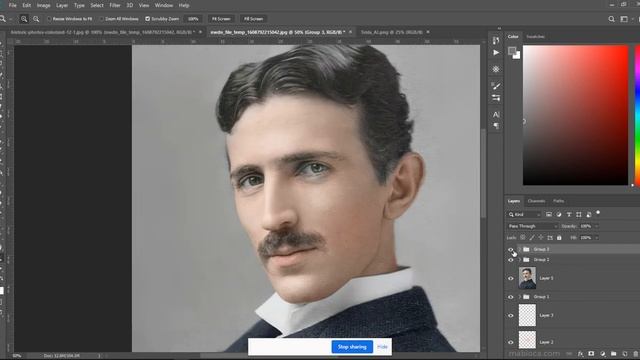Lock all padlock icon in Layers
The width and height of the screenshot is (640, 360).
pos(559,238)
